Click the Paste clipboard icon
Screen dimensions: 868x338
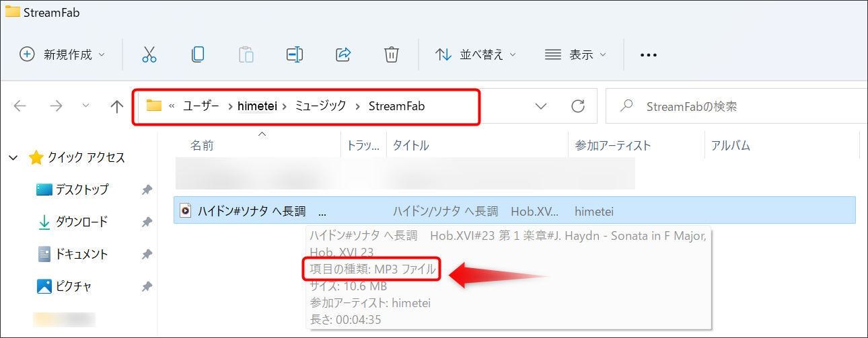246,54
